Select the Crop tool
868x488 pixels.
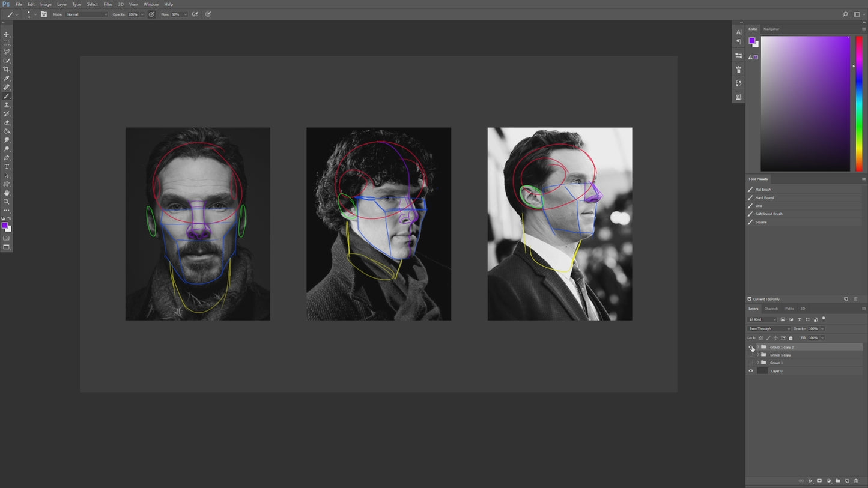[x=7, y=69]
